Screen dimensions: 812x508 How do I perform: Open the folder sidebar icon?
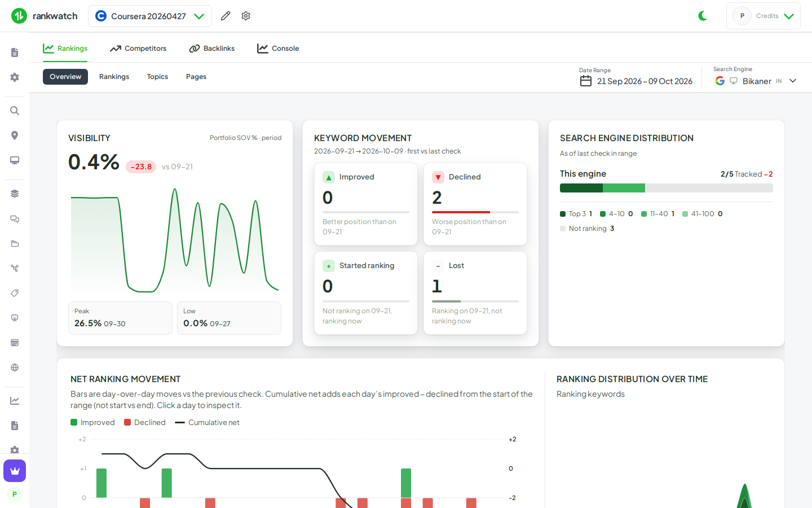click(x=15, y=243)
